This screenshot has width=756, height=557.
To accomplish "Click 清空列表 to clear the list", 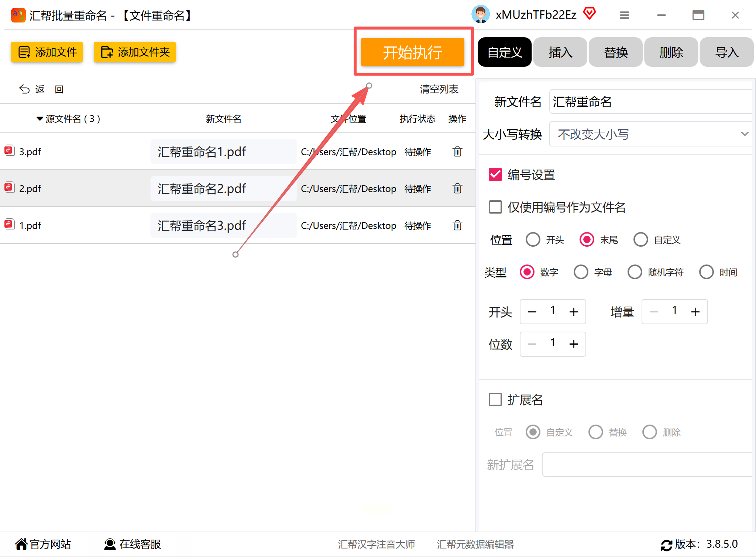I will (439, 89).
